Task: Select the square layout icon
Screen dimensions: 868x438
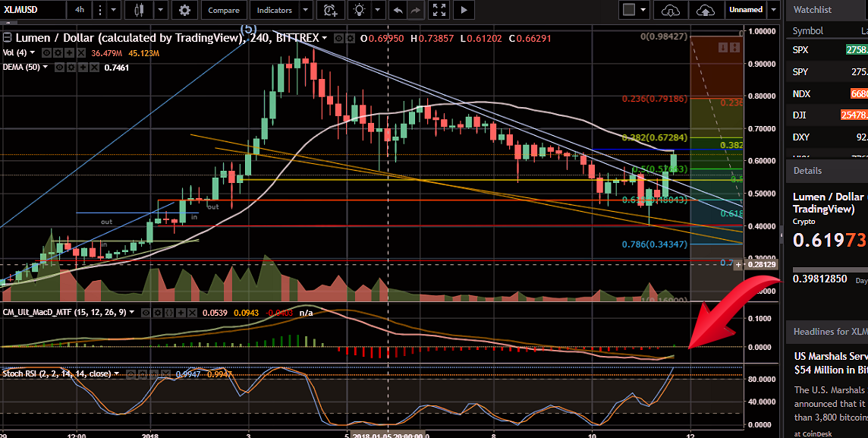Action: click(x=628, y=9)
